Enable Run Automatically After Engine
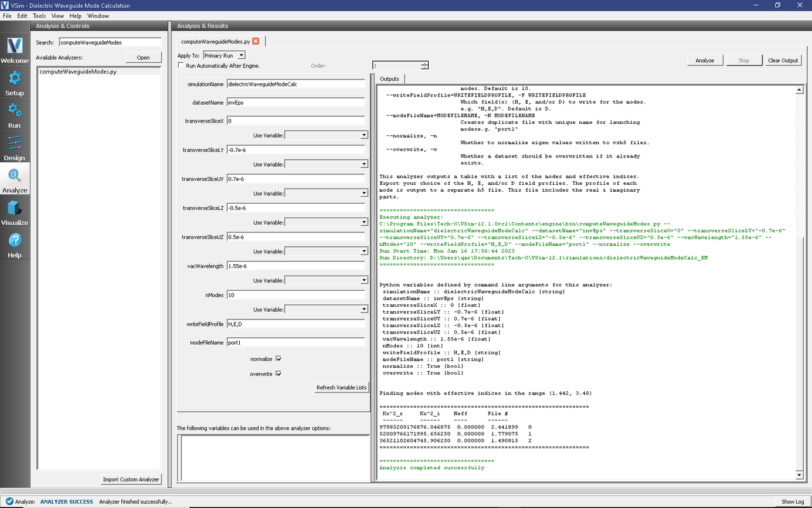This screenshot has height=508, width=812. coord(181,65)
